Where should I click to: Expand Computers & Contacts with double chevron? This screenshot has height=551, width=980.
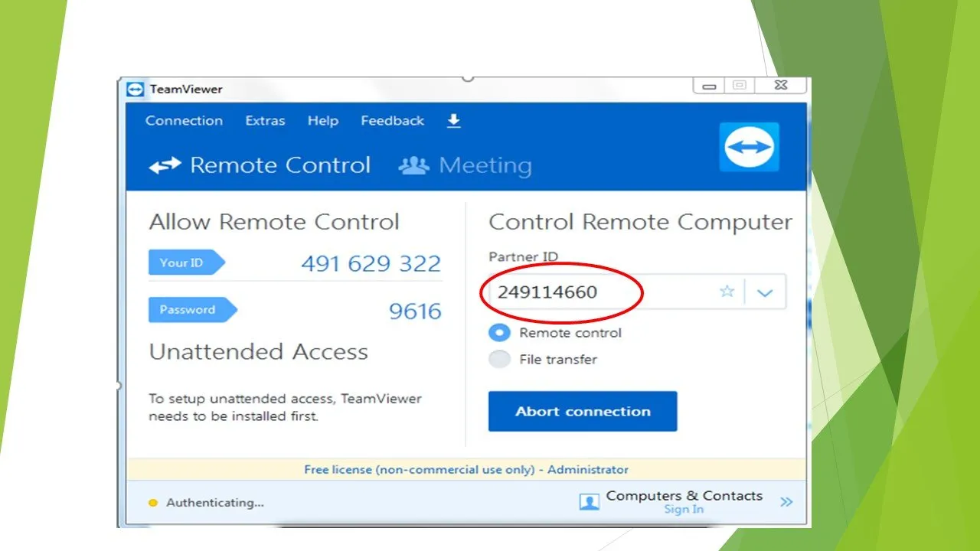point(786,502)
